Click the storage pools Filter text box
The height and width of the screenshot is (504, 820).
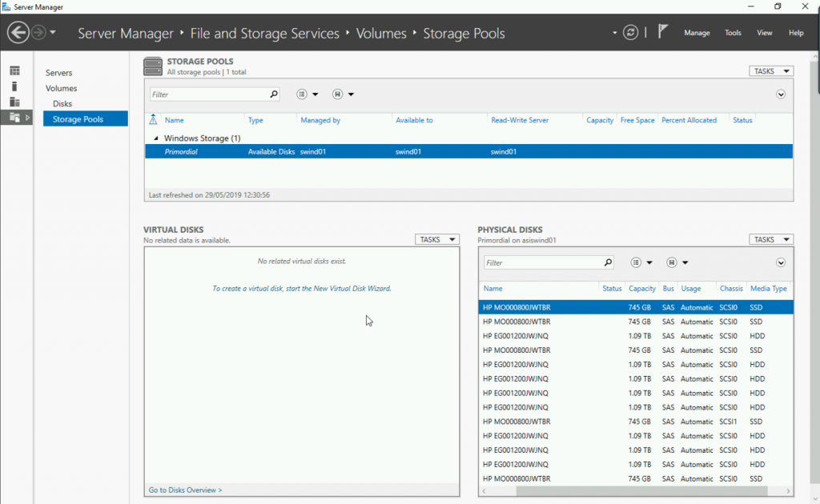[x=208, y=94]
